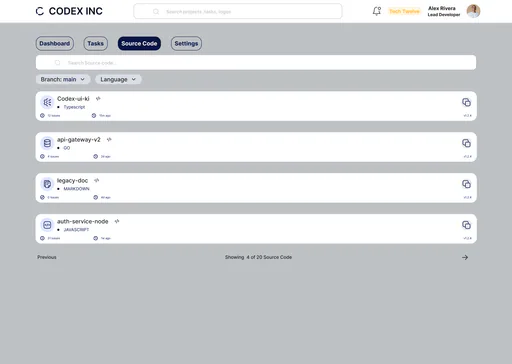Click clock icon in Codex-ui-ki card
This screenshot has width=512, height=364.
94,116
